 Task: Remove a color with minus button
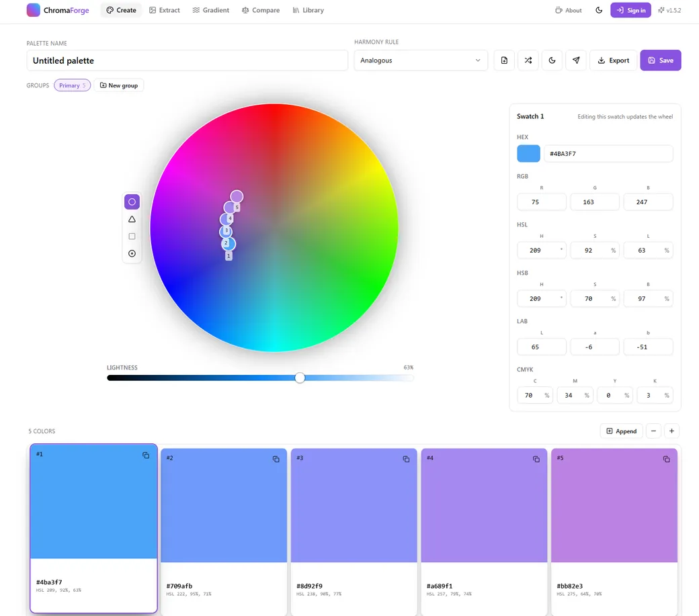coord(653,431)
